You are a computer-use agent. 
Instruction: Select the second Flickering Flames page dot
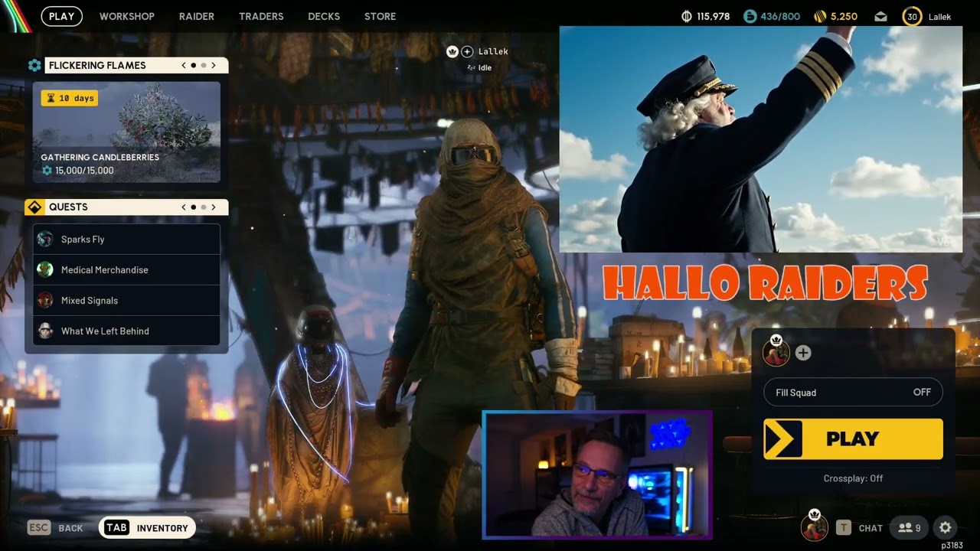[x=203, y=65]
